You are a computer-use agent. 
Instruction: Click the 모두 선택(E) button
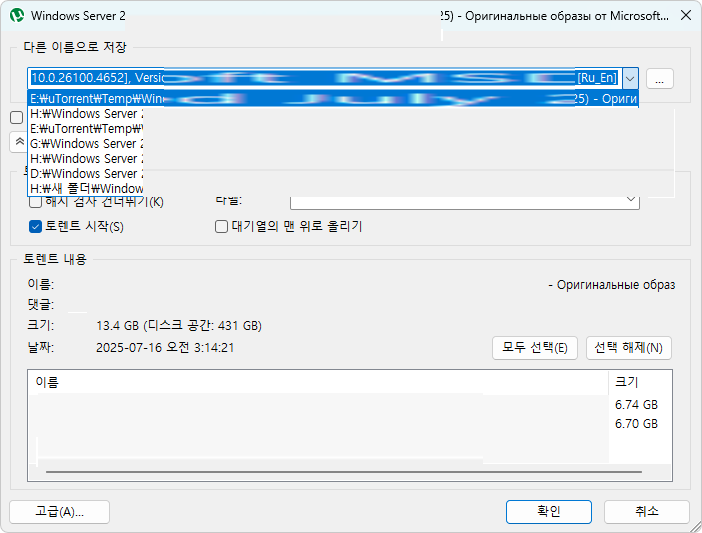point(535,348)
